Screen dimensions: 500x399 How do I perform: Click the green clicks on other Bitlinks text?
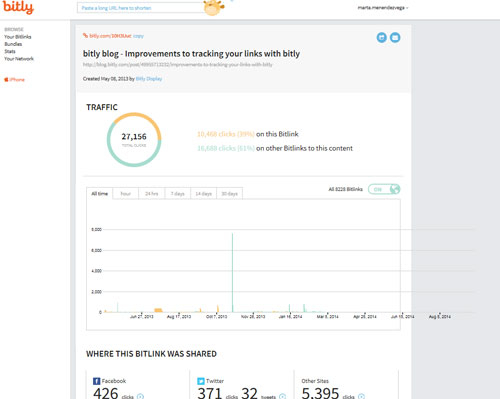point(275,148)
